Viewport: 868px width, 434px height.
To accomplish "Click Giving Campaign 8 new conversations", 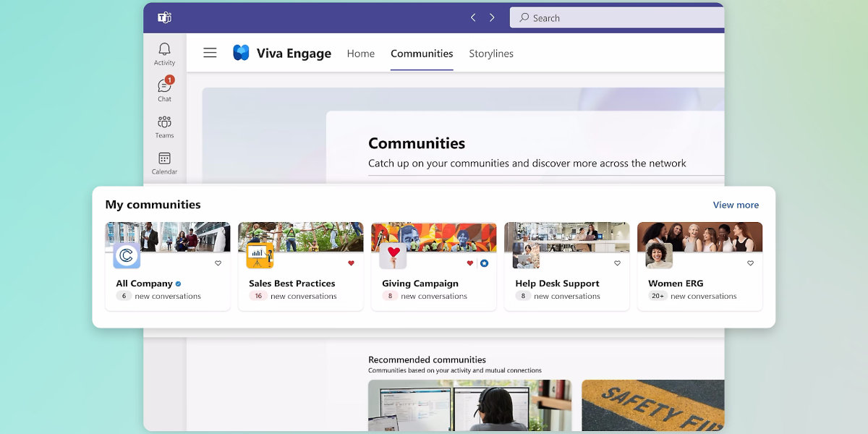I will click(x=425, y=297).
